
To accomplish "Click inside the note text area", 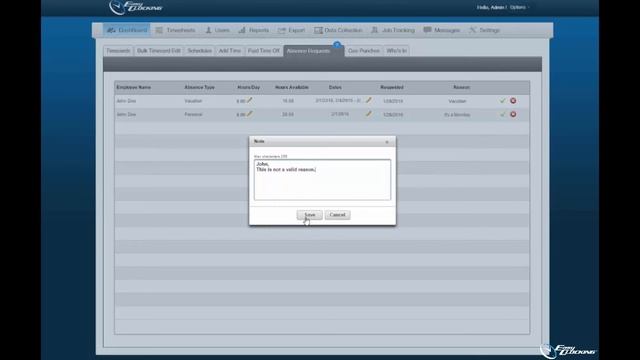I will click(322, 180).
